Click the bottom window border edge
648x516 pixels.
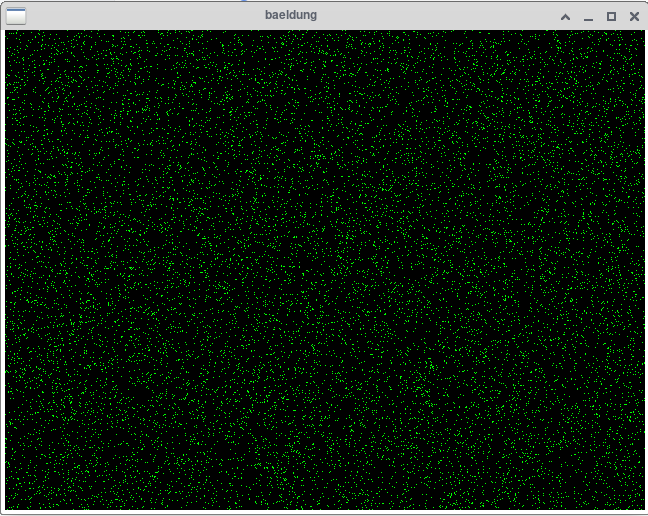pos(324,513)
